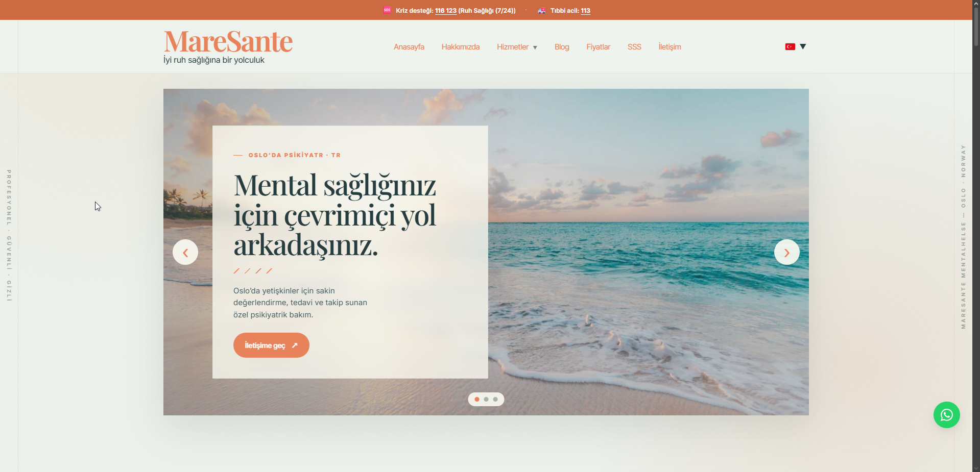Image resolution: width=980 pixels, height=472 pixels.
Task: Show the previous slide arrow
Action: tap(185, 252)
